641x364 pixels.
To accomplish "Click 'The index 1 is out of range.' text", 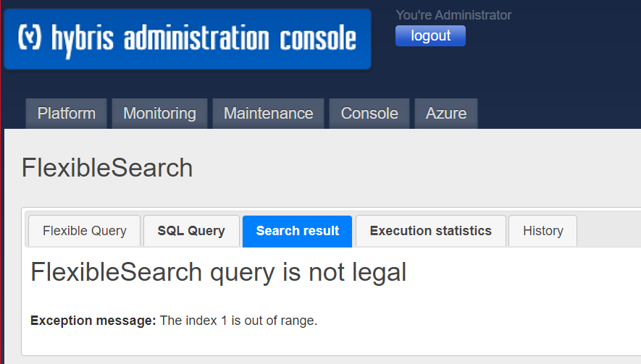I will coord(238,321).
